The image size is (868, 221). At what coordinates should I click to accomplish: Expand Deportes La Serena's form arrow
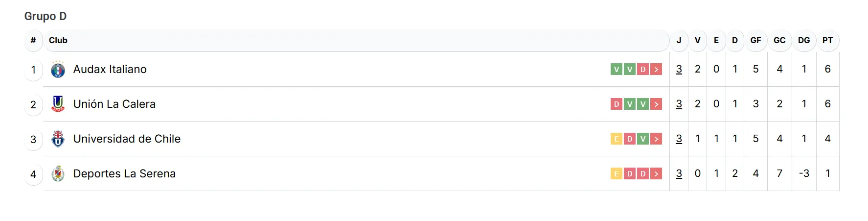coord(656,174)
